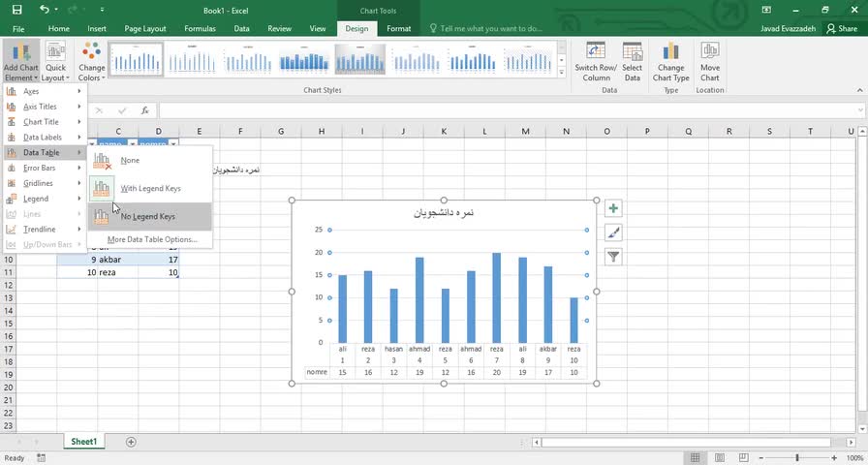Image resolution: width=868 pixels, height=465 pixels.
Task: Switch to the Review tab
Action: point(280,29)
